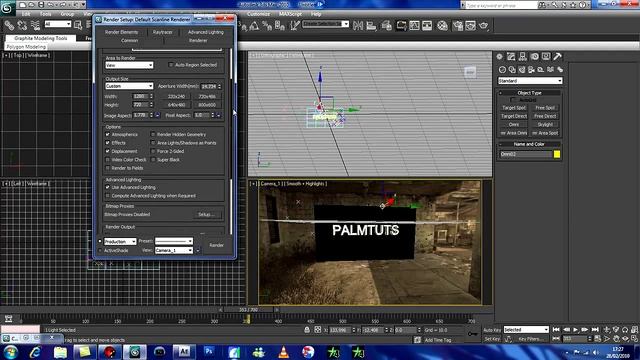This screenshot has width=640, height=360.
Task: Open the Area to Render dropdown
Action: point(129,65)
